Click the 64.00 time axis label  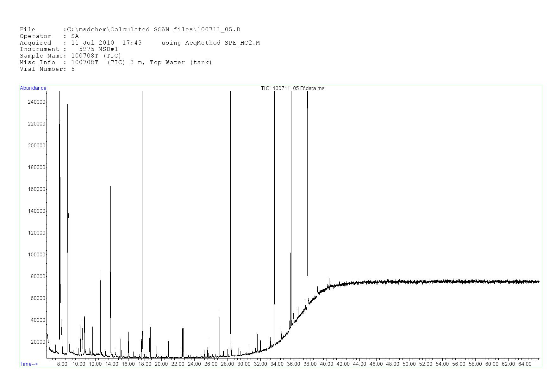[525, 364]
